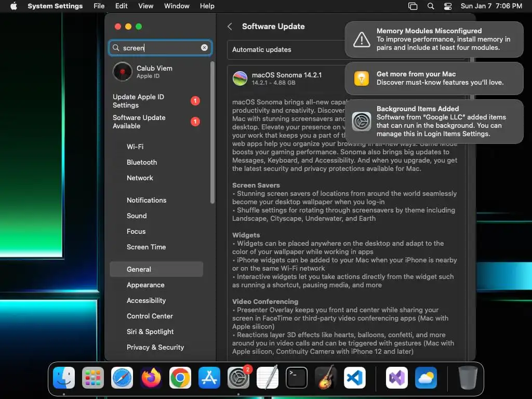
Task: Open the File menu
Action: (x=99, y=6)
